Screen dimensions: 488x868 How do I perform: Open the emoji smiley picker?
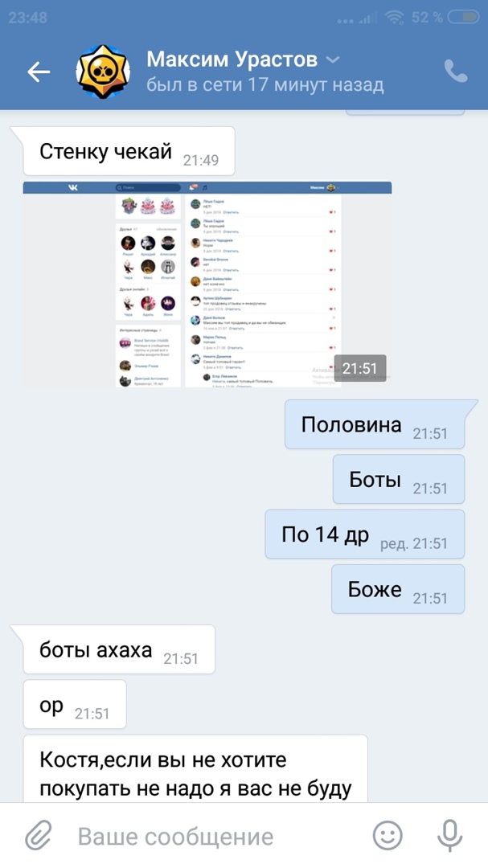(388, 835)
